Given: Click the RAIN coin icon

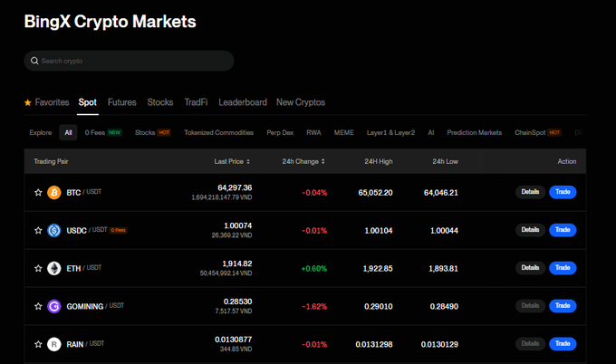Looking at the screenshot, I should pos(54,344).
